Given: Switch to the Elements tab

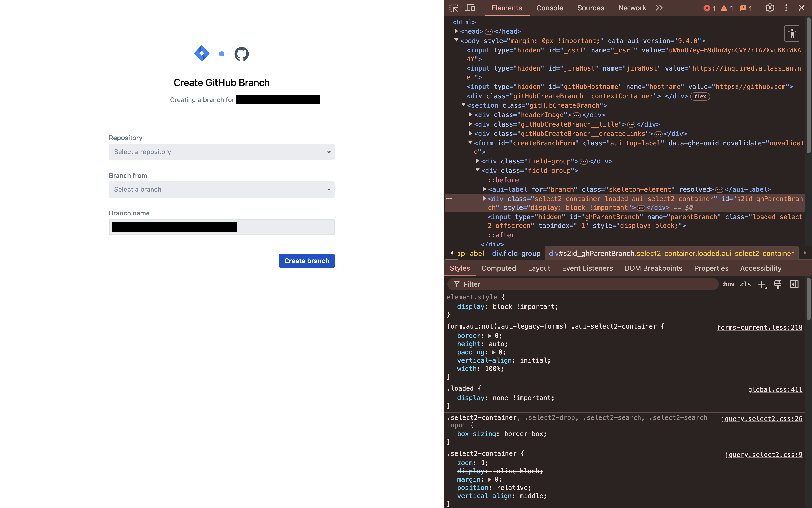Looking at the screenshot, I should click(507, 8).
